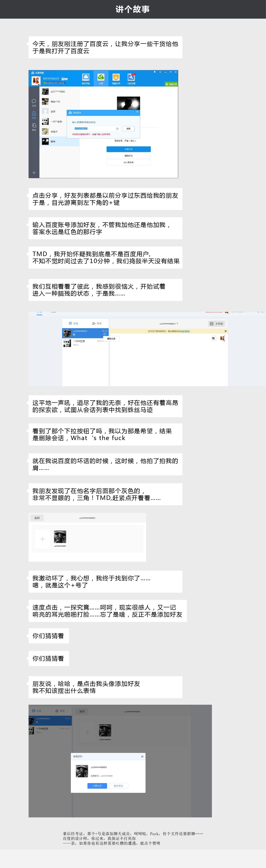The height and width of the screenshot is (868, 266).
Task: Click 分享文件 in the 详细资料 dialog
Action: pos(97,786)
